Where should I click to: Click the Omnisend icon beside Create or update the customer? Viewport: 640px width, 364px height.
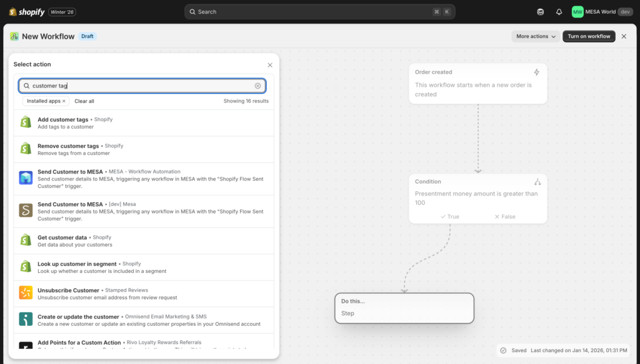pos(26,319)
